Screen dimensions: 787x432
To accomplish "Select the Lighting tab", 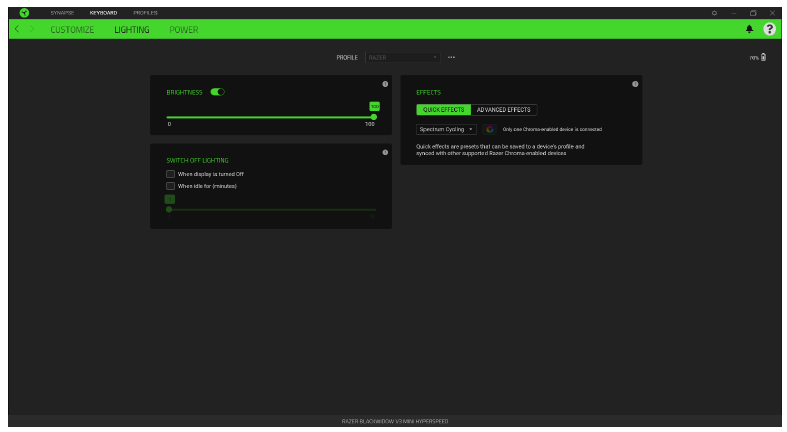I will pyautogui.click(x=132, y=30).
